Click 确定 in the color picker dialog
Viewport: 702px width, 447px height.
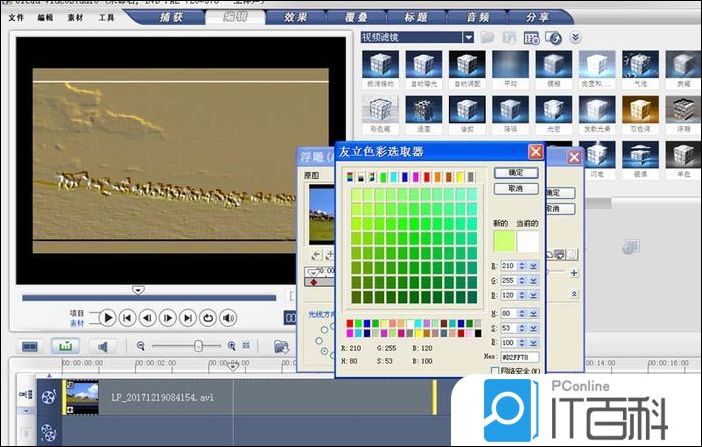coord(516,173)
